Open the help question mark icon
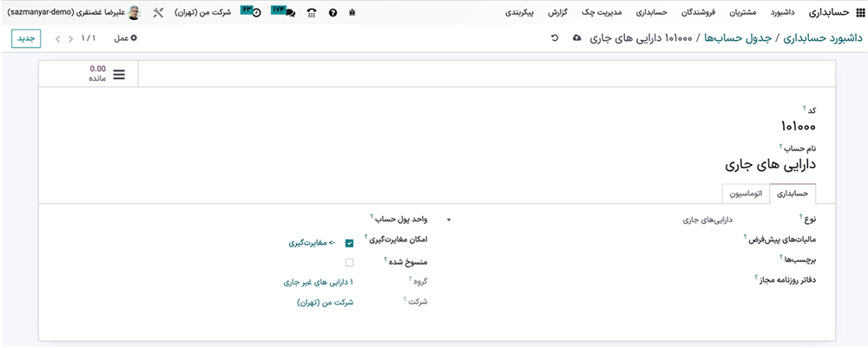This screenshot has height=348, width=868. [332, 13]
